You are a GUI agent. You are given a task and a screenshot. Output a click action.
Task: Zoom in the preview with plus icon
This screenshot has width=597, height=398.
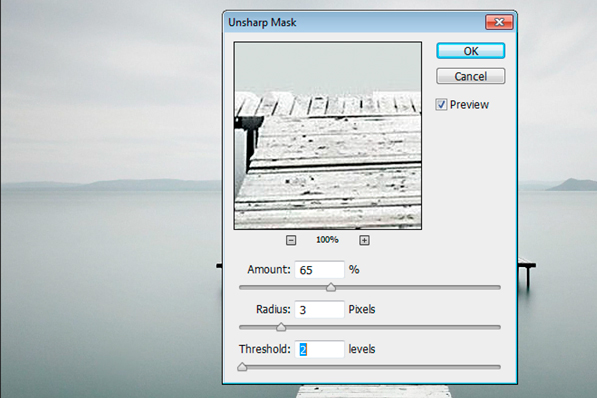coord(364,240)
